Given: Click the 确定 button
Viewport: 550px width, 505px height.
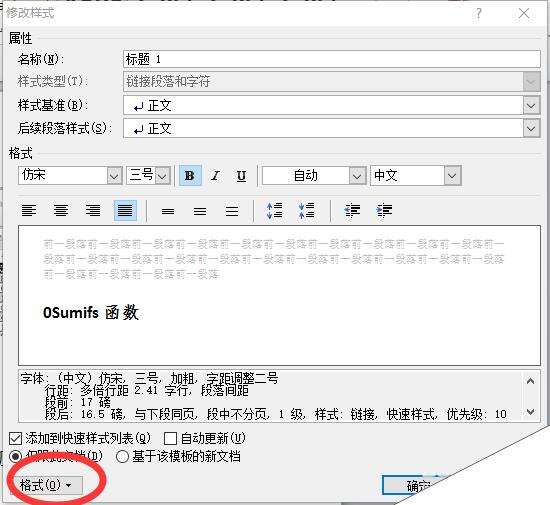Looking at the screenshot, I should coord(410,485).
